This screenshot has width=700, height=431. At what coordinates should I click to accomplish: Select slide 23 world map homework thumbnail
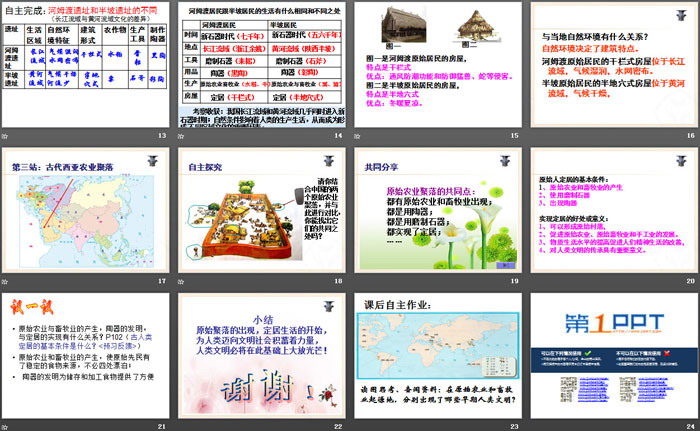coord(438,356)
